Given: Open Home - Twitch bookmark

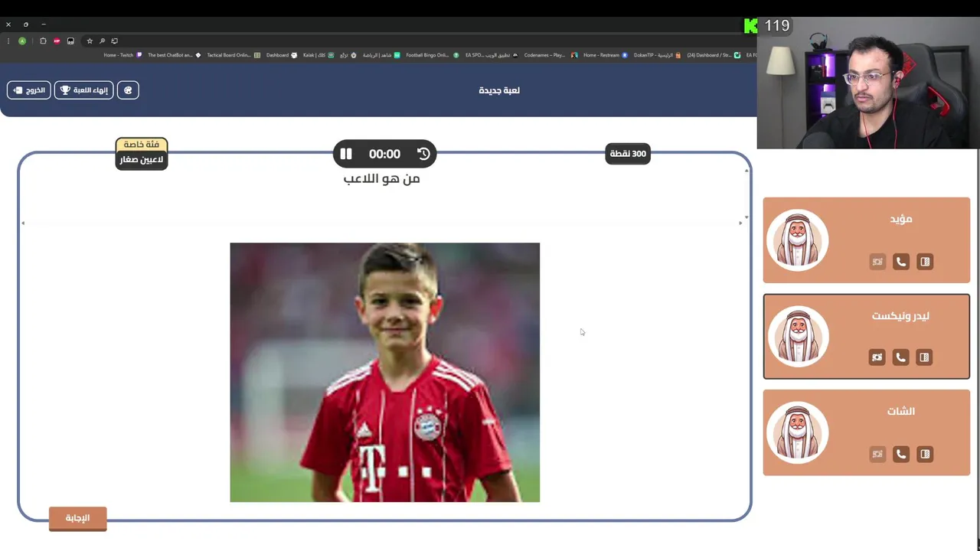Looking at the screenshot, I should coord(122,55).
